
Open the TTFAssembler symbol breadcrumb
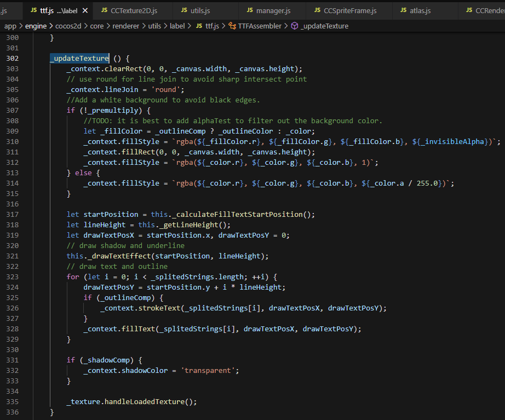(260, 26)
